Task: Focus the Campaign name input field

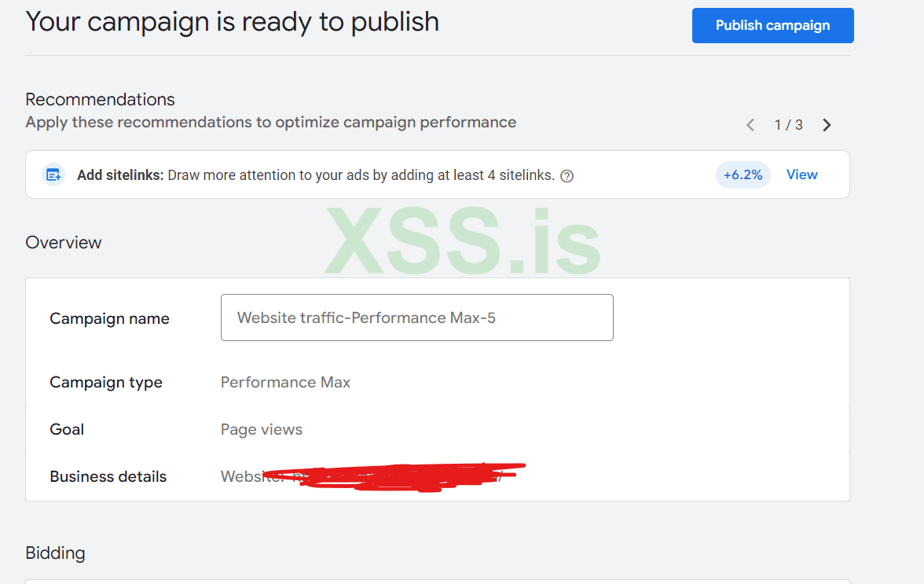Action: click(x=416, y=318)
